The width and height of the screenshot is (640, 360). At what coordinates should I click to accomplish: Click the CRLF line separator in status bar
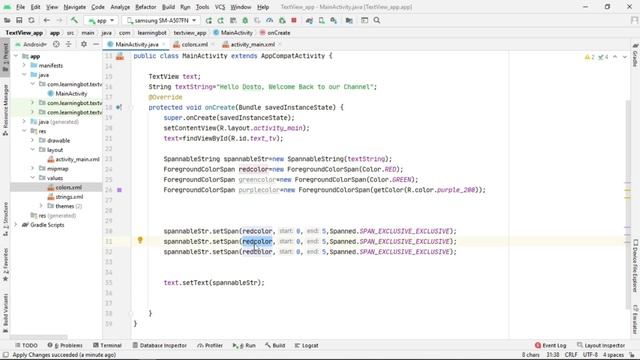571,355
